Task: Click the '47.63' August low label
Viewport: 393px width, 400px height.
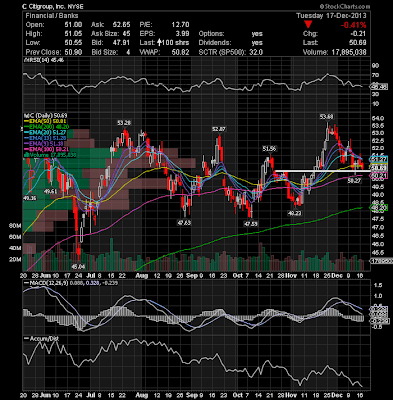Action: [x=184, y=223]
